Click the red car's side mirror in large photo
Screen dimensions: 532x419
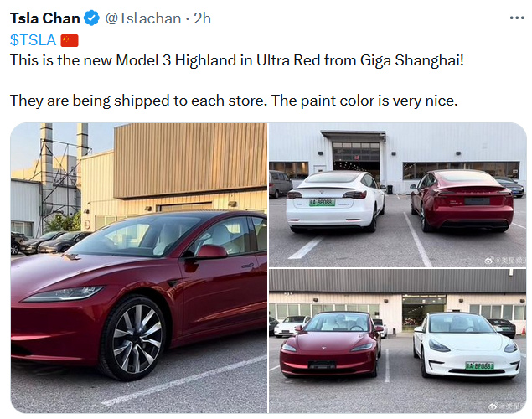pyautogui.click(x=209, y=251)
